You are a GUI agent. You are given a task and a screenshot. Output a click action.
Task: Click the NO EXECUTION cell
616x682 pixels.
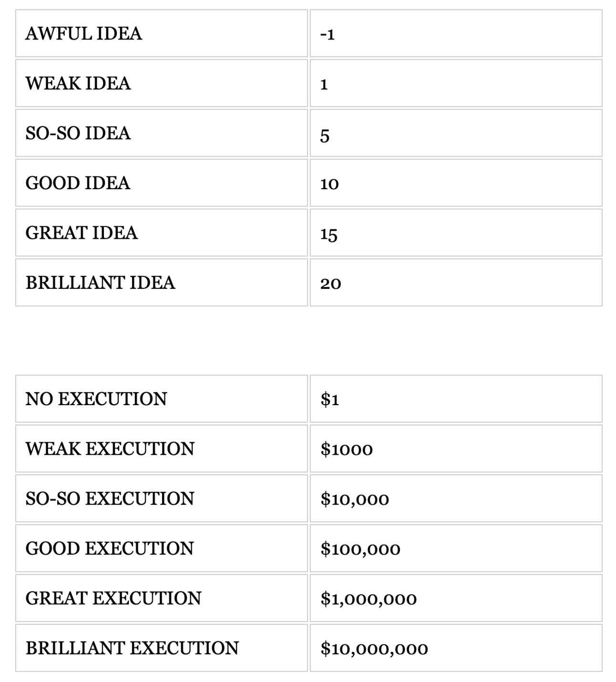coord(96,399)
